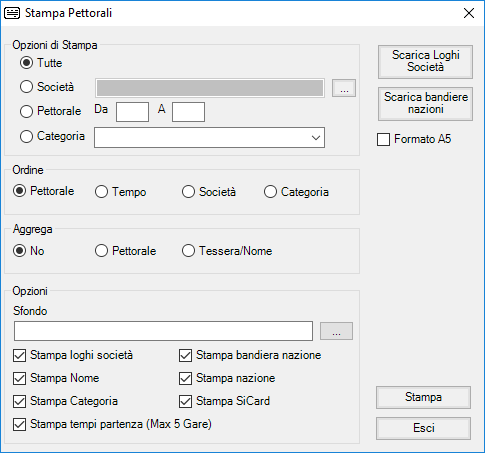Browse for a Sfondo background file

pyautogui.click(x=336, y=331)
